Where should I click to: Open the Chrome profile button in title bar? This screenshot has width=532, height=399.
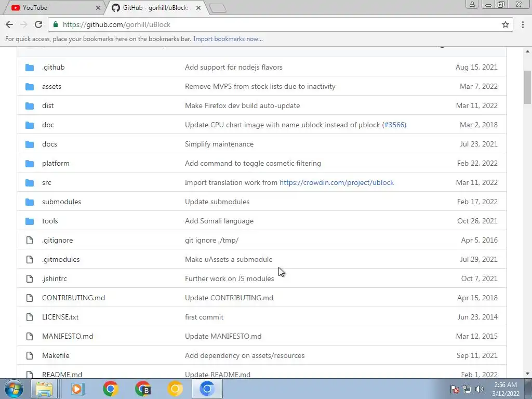pos(472,4)
